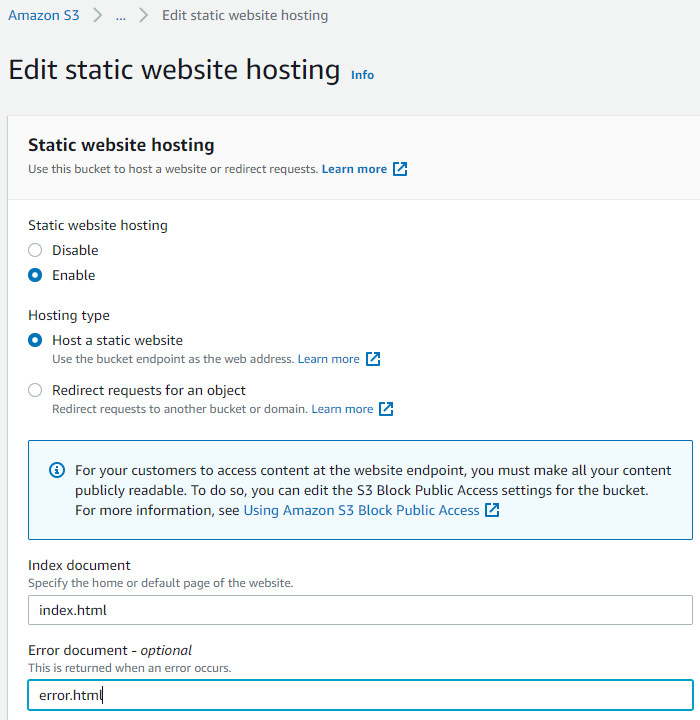The width and height of the screenshot is (700, 720).
Task: Click external link icon after bucket endpoint Learn more
Action: click(x=373, y=359)
